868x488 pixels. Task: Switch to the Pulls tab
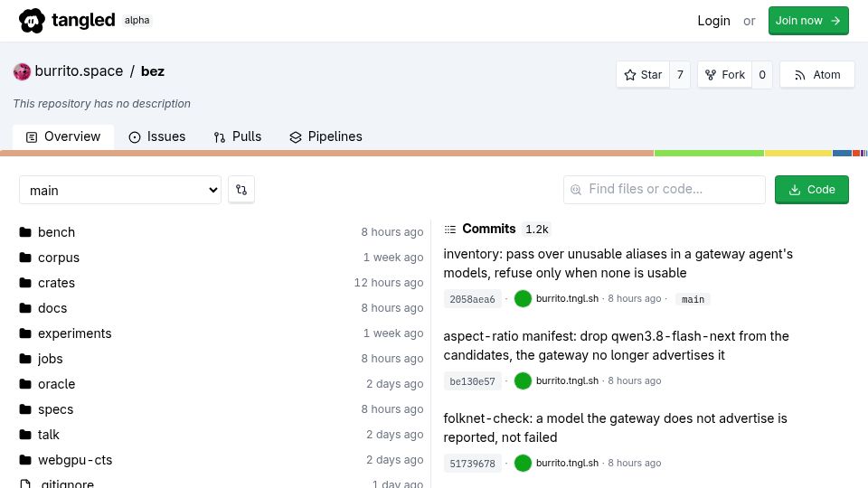click(238, 136)
